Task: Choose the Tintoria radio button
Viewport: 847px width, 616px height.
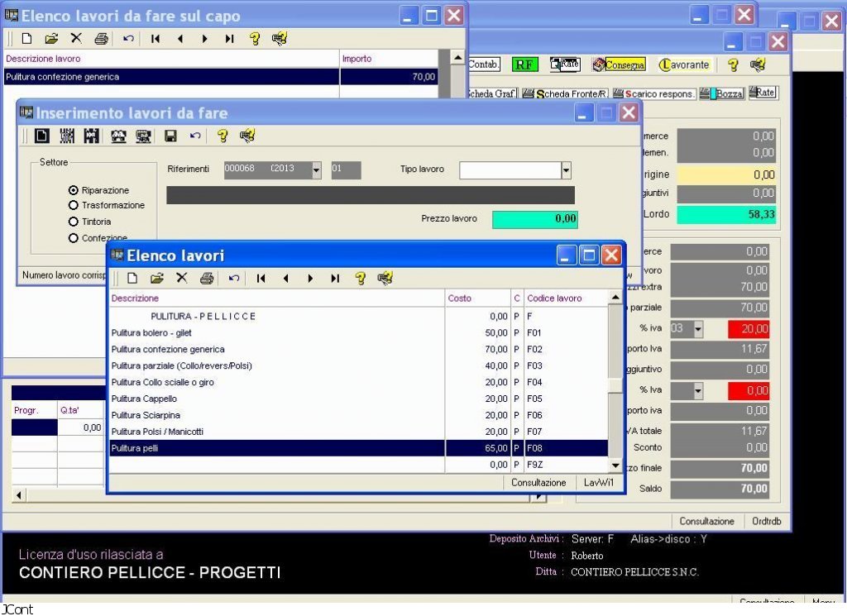Action: pyautogui.click(x=74, y=222)
